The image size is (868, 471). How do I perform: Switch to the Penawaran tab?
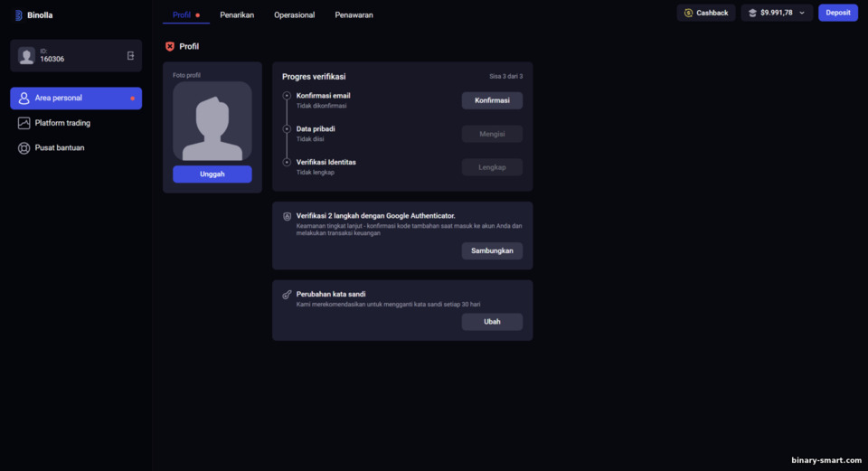click(354, 15)
